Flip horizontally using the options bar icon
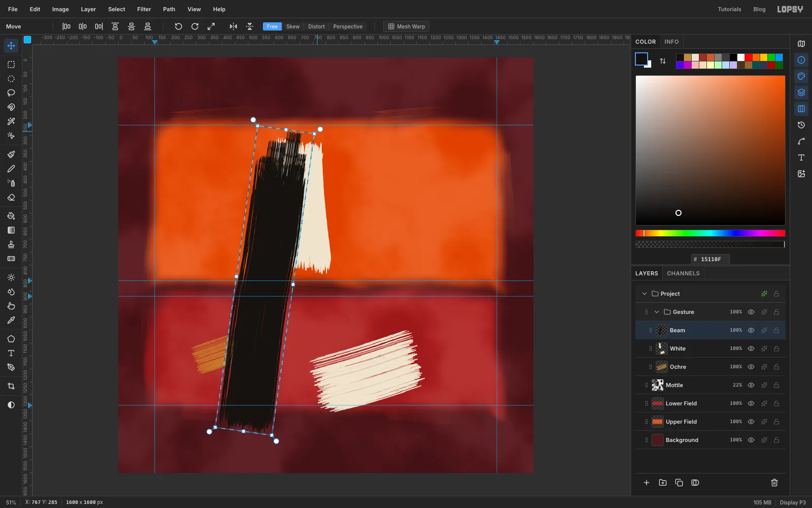Screen dimensions: 812x508 pos(233,26)
